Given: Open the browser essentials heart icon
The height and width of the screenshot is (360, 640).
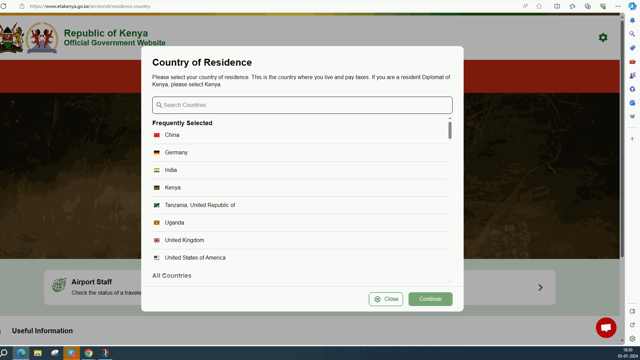Looking at the screenshot, I should point(603,6).
